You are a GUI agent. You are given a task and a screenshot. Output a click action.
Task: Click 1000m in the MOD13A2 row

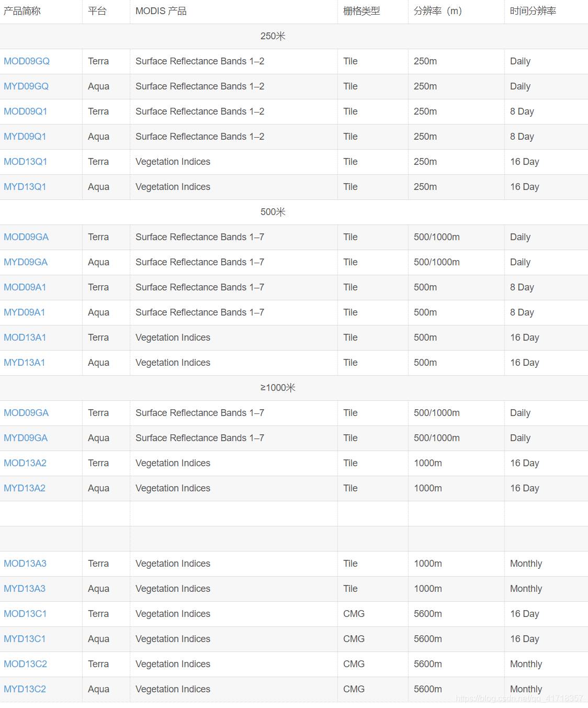coord(428,463)
